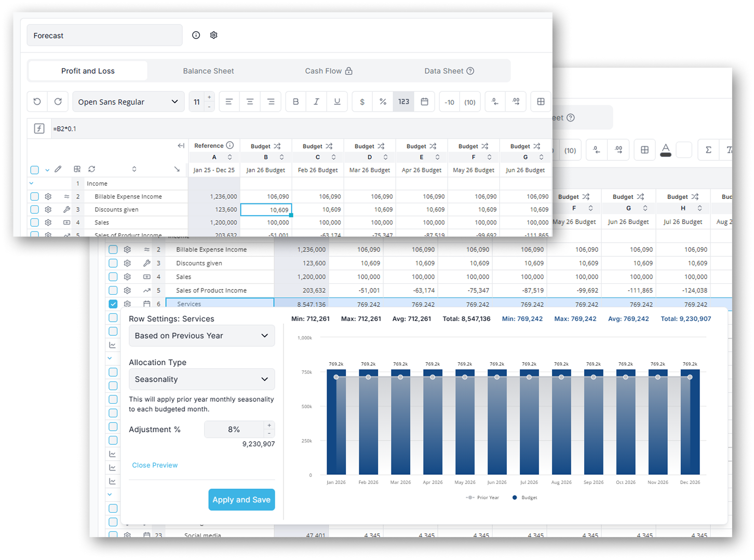Viewport: 754px width, 560px height.
Task: Apply percent format
Action: (x=383, y=102)
